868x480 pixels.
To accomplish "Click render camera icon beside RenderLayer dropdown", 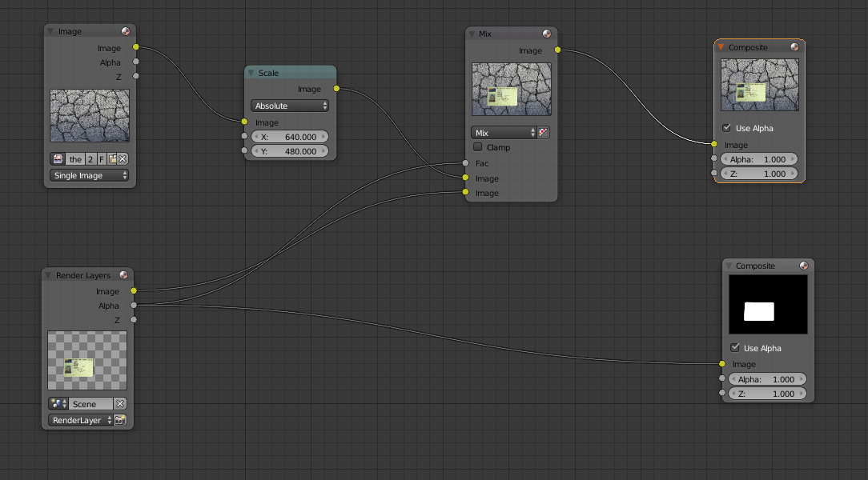I will pos(120,420).
